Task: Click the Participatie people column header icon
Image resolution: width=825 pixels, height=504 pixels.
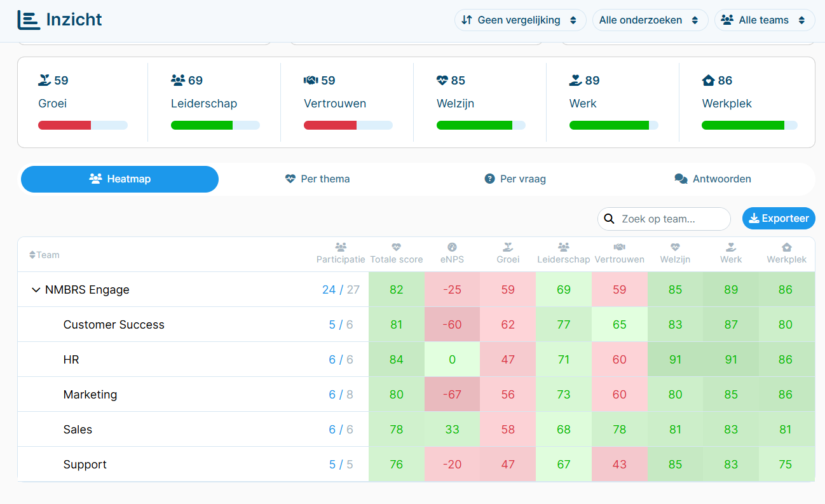Action: 341,247
